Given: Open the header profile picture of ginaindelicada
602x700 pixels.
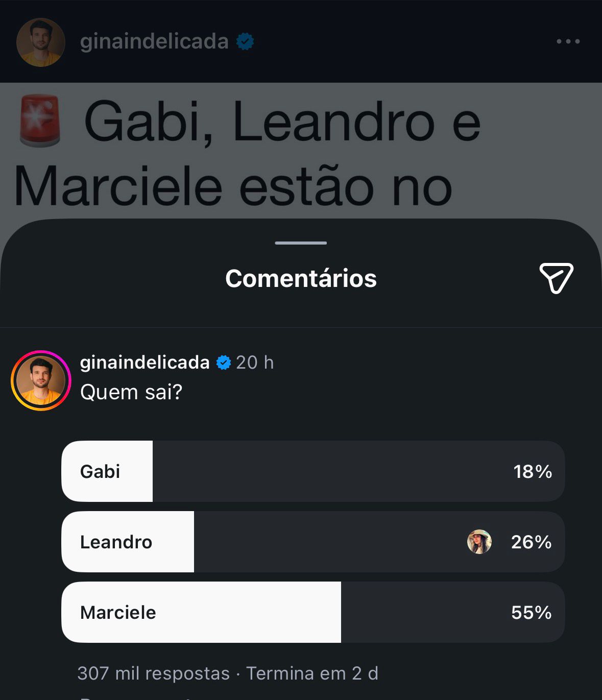Looking at the screenshot, I should [41, 42].
